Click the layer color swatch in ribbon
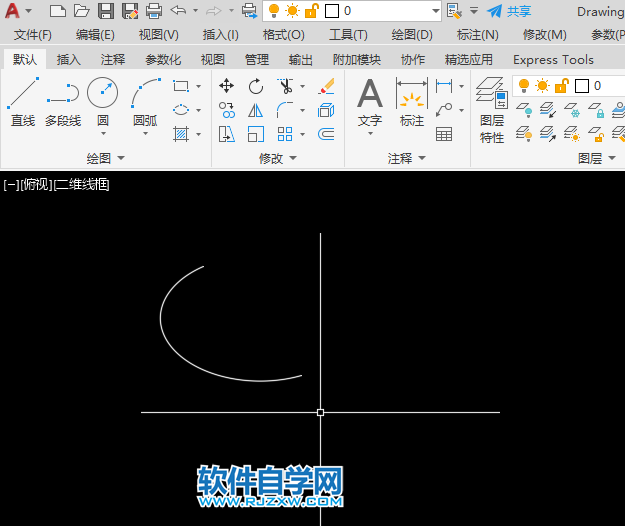This screenshot has width=625, height=526. 581,86
